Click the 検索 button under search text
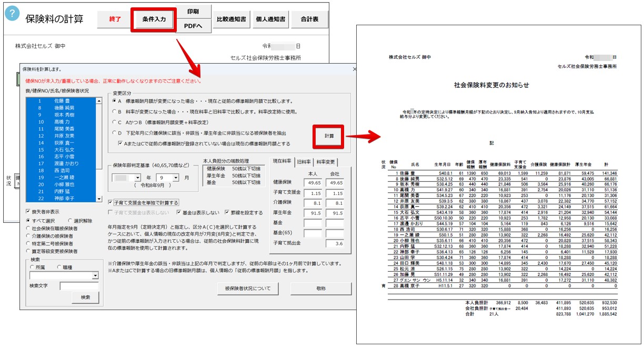This screenshot has height=349, width=644. (x=85, y=297)
